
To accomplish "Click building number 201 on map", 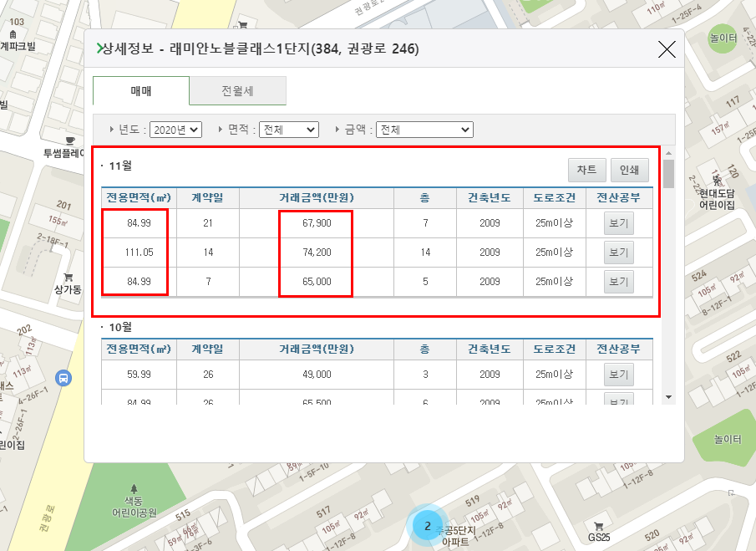I will click(x=63, y=205).
